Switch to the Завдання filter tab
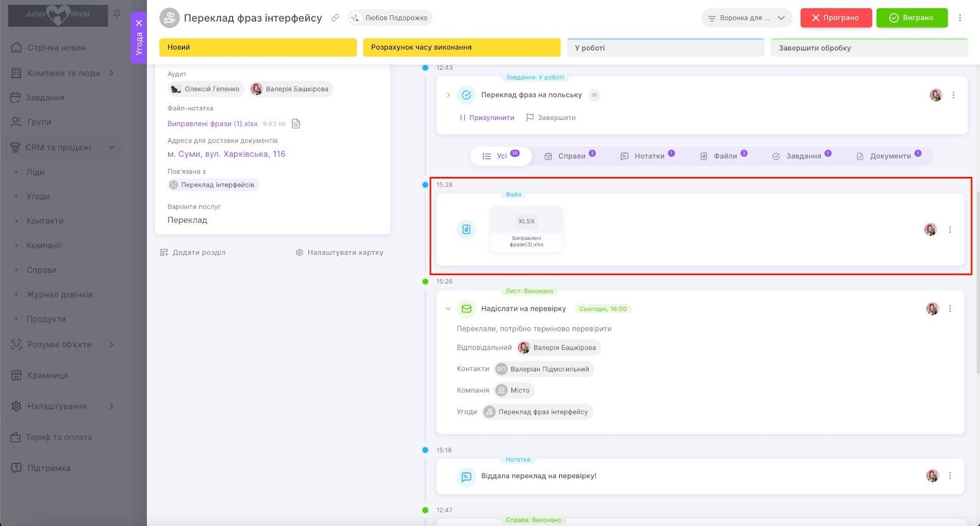The width and height of the screenshot is (980, 526). click(801, 156)
